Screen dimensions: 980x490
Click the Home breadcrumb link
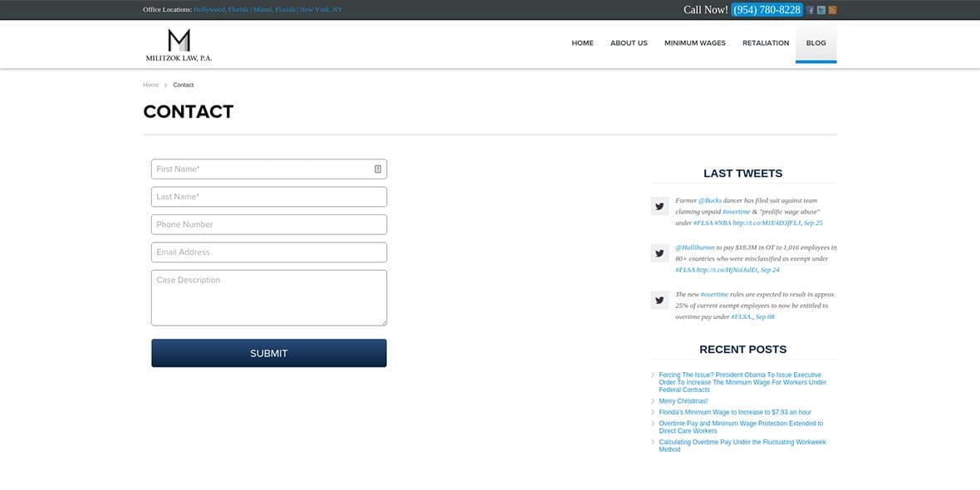pos(150,85)
